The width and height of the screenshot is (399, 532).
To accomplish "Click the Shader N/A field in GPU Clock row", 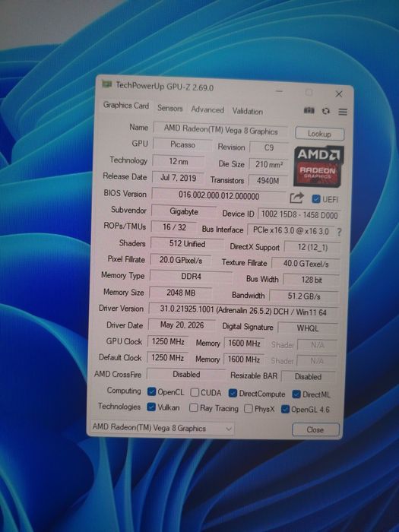I will click(317, 345).
